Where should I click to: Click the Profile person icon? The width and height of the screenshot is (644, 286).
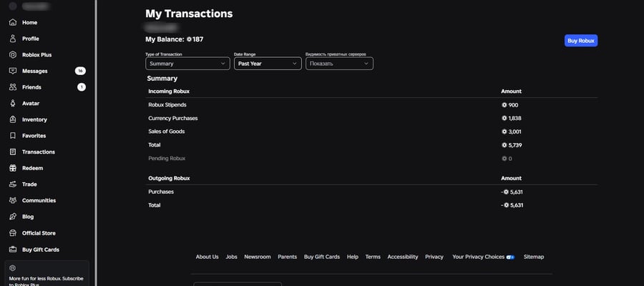click(13, 39)
